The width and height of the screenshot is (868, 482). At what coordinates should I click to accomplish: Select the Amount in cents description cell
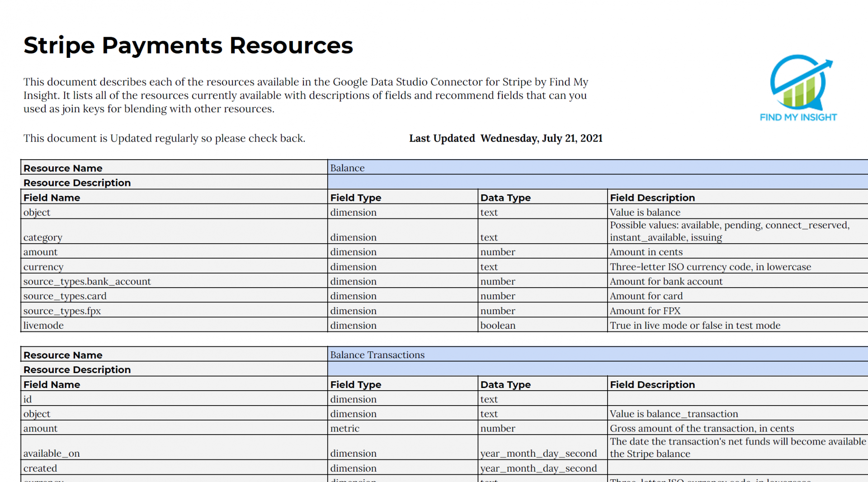pos(646,252)
